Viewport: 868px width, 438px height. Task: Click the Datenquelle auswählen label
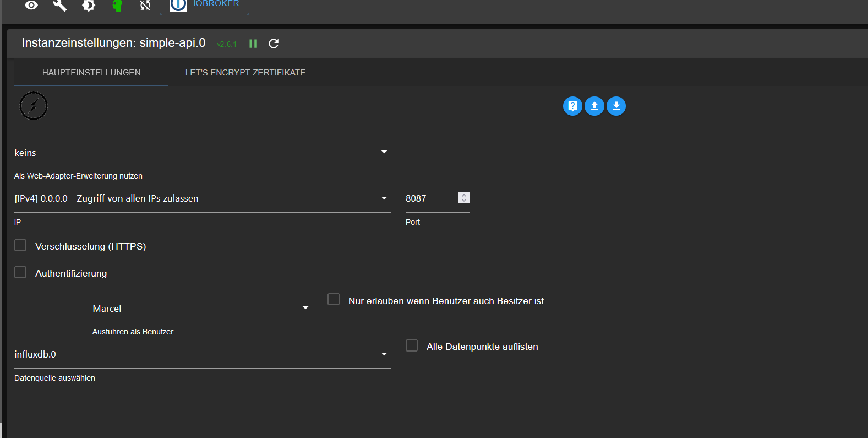54,378
